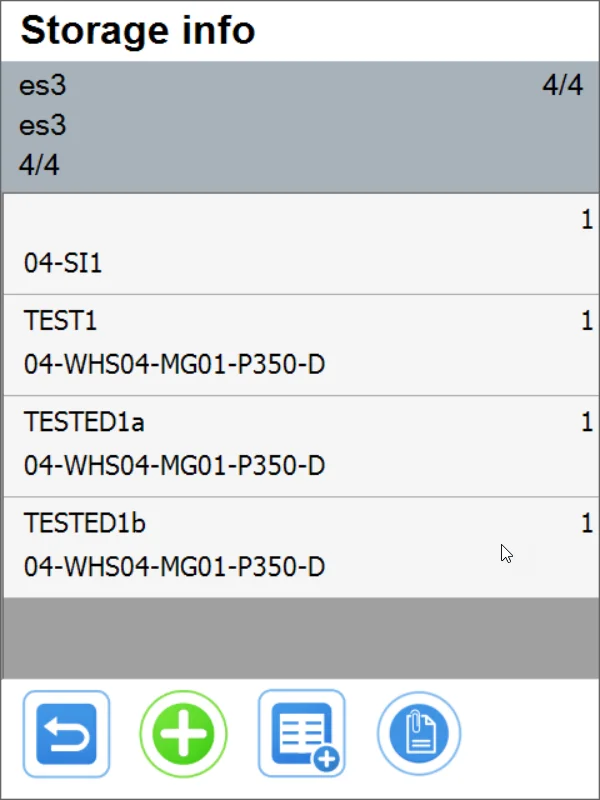Click location 04-WHS04-MG01-P350-D under TEST1
This screenshot has height=800, width=600.
coord(173,364)
